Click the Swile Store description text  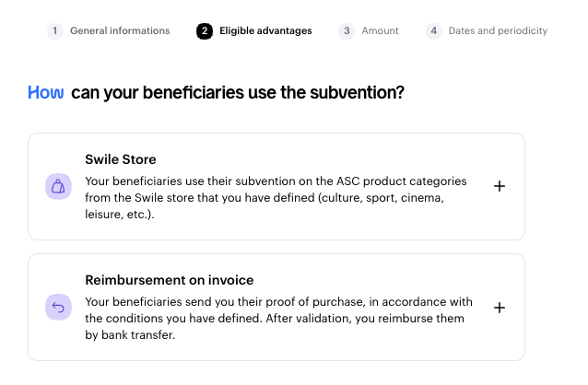[276, 197]
